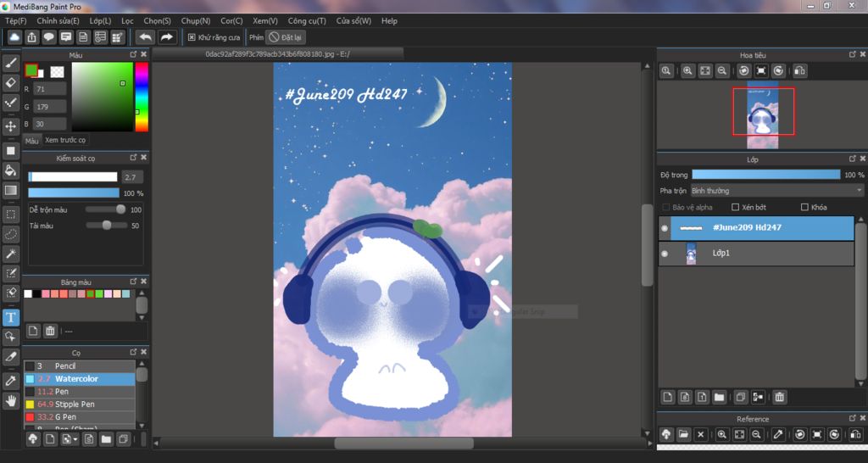Image resolution: width=868 pixels, height=463 pixels.
Task: Zoom out in the Hoa tiêu panel
Action: click(x=722, y=71)
